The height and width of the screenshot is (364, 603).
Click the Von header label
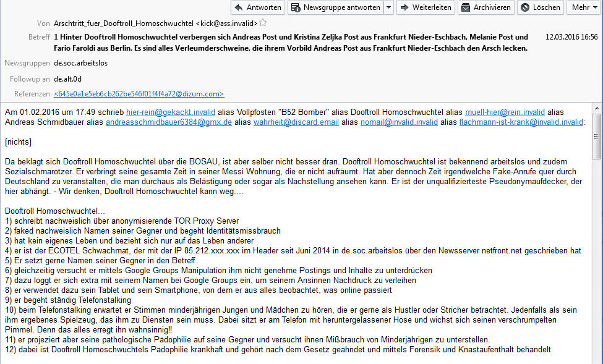(x=43, y=23)
